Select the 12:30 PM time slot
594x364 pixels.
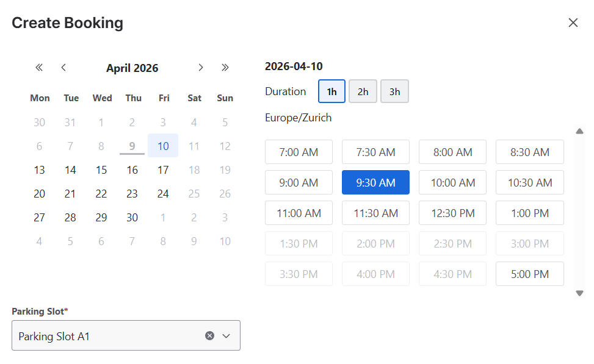click(452, 213)
